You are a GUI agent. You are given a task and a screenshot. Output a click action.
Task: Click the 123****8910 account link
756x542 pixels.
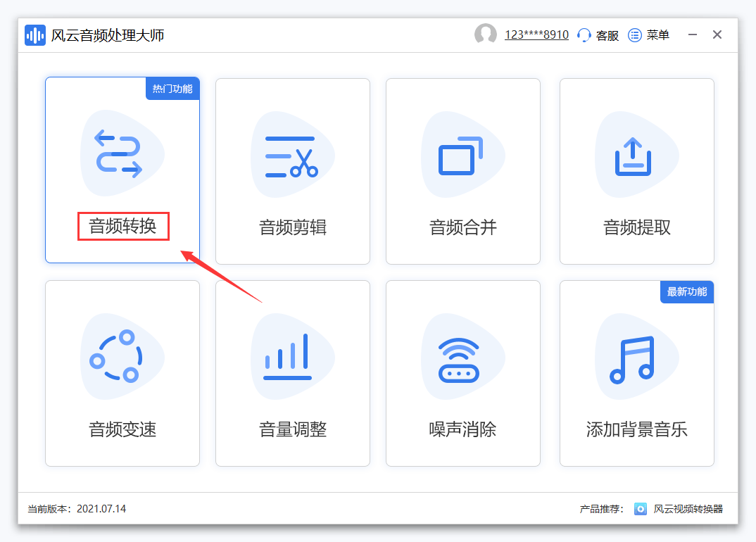[x=535, y=34]
